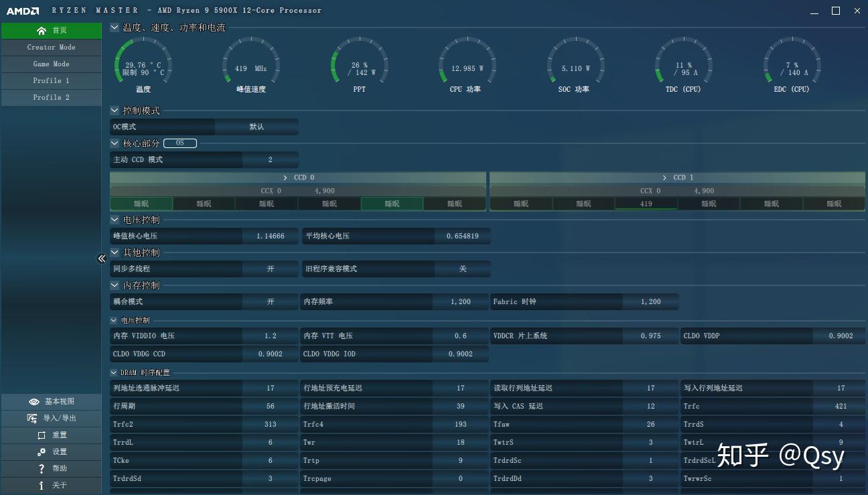
Task: Click the Trfc2 value 313
Action: pyautogui.click(x=271, y=425)
